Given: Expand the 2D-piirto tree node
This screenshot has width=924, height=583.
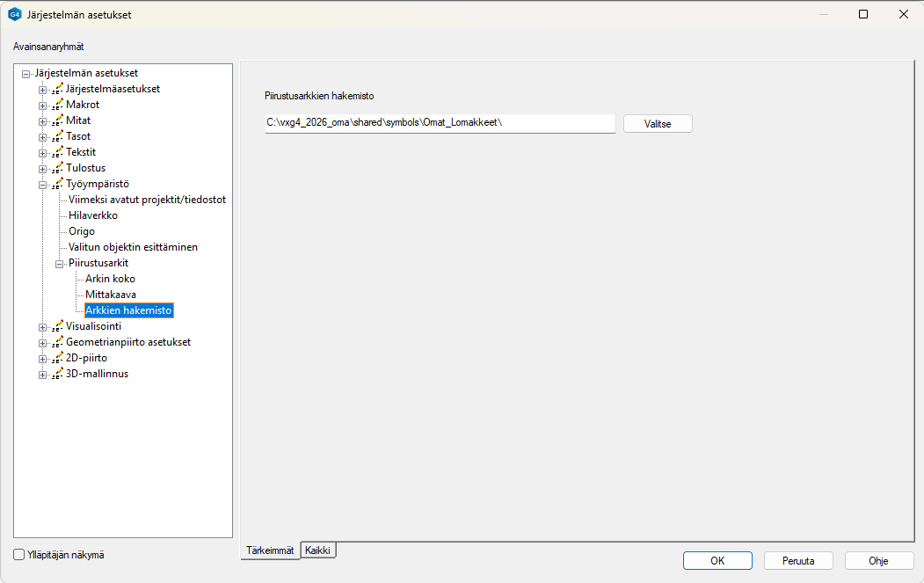Looking at the screenshot, I should tap(42, 359).
